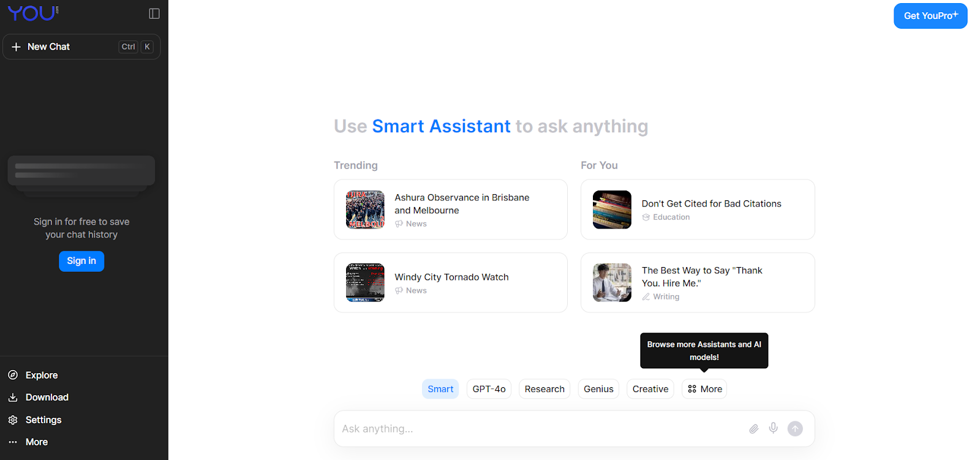Click the Trending section label
The height and width of the screenshot is (460, 980).
coord(356,165)
